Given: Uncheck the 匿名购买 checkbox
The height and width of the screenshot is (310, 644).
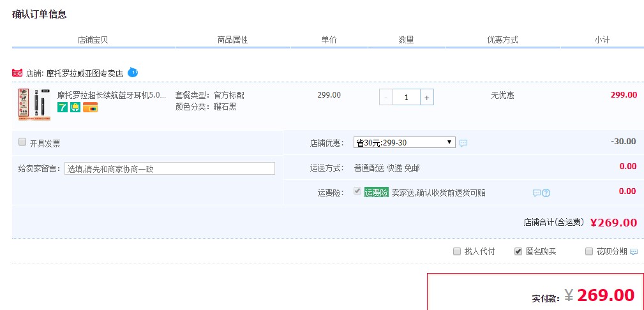Looking at the screenshot, I should point(518,251).
